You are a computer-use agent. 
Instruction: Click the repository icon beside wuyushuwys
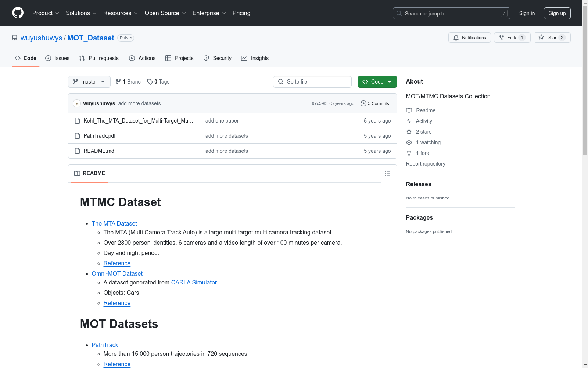(x=15, y=38)
